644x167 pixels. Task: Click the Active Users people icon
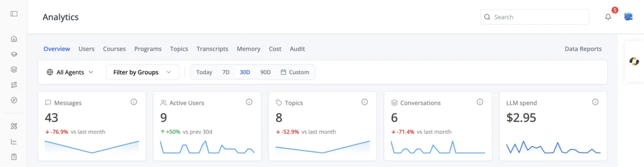164,103
